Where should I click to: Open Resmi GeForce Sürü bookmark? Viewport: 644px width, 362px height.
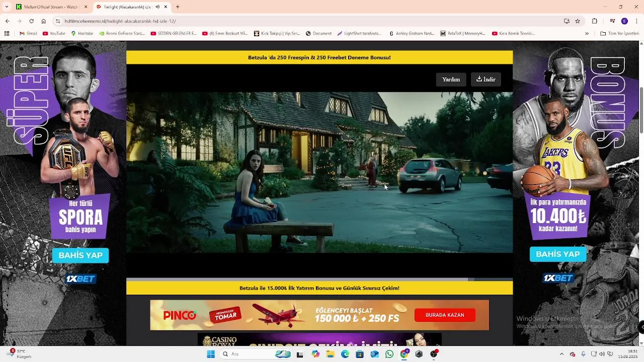click(122, 34)
